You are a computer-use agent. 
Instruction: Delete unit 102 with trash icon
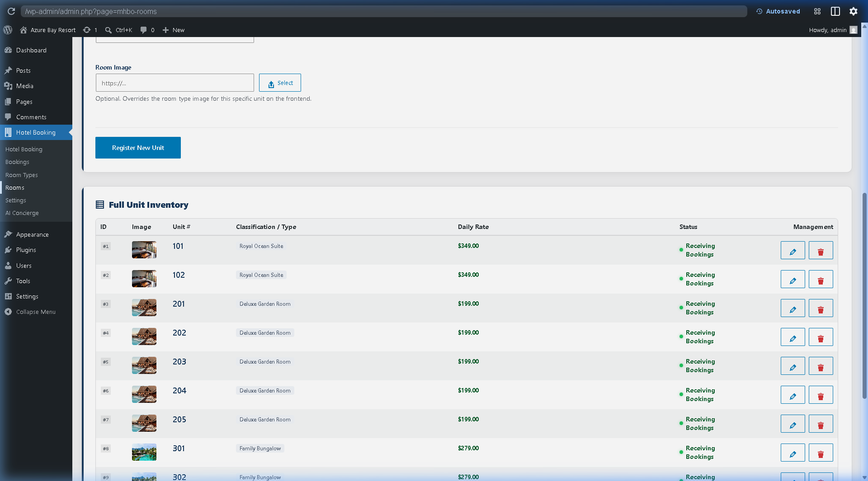821,279
